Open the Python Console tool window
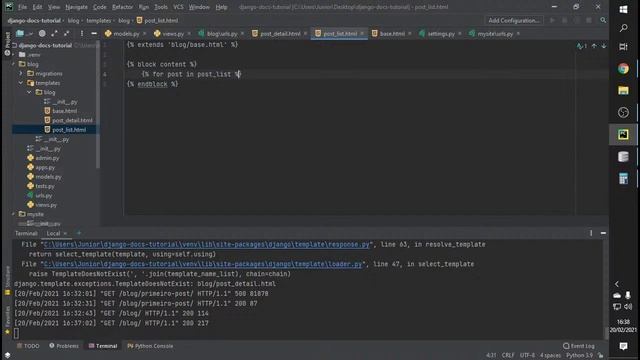 (150, 346)
